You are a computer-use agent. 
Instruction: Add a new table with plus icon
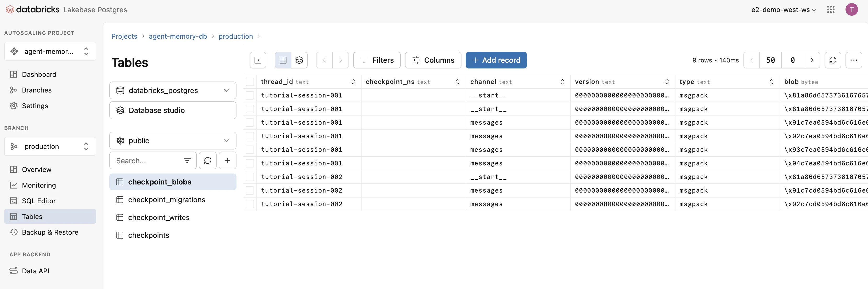(x=227, y=160)
